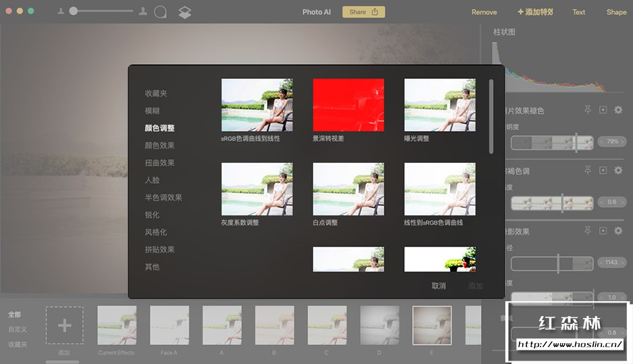The height and width of the screenshot is (364, 633).
Task: Open settings gear for 影效果 effect
Action: coord(618,230)
